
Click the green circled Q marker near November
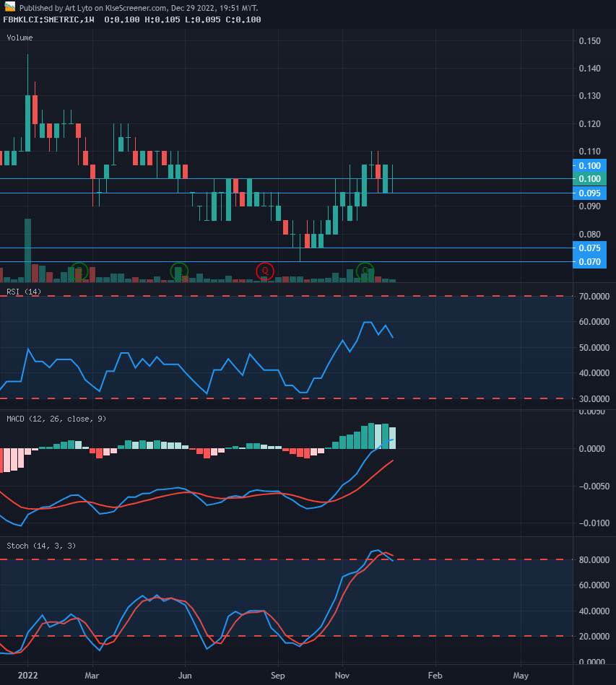365,272
